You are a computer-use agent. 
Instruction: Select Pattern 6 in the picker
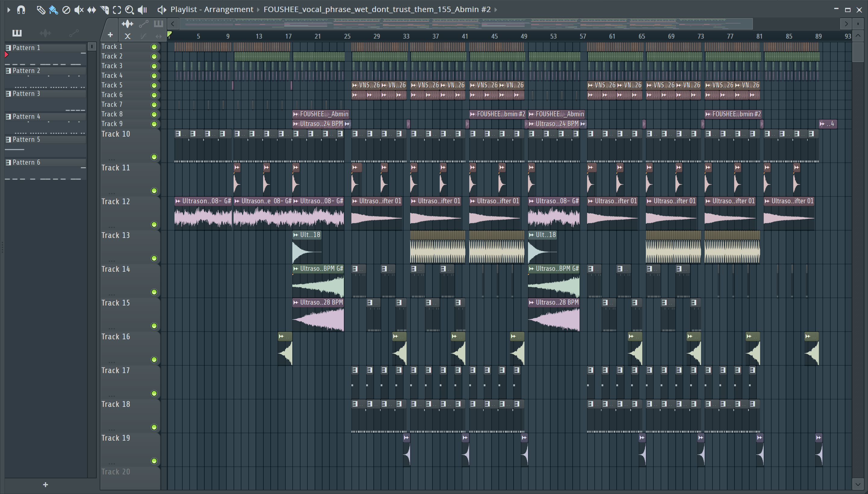click(46, 162)
